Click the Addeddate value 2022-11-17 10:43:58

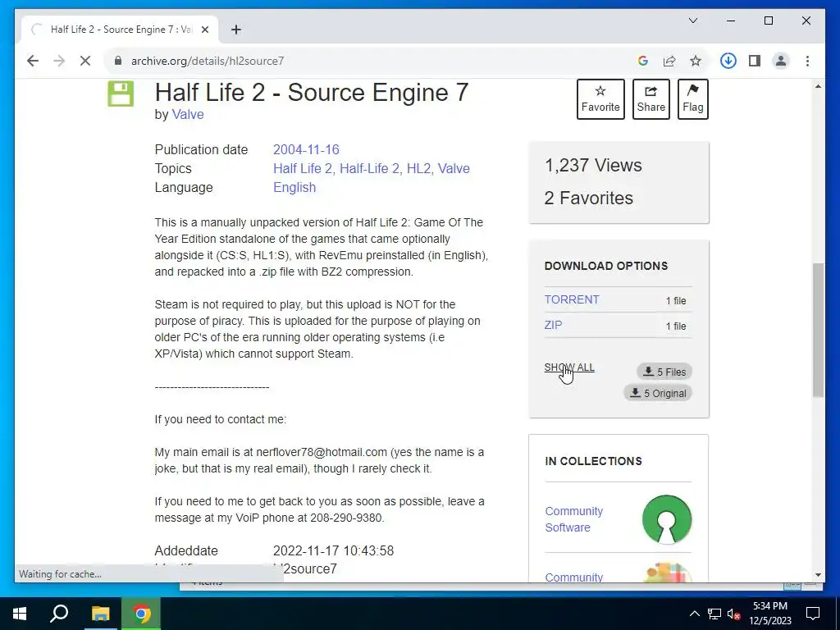click(x=333, y=550)
